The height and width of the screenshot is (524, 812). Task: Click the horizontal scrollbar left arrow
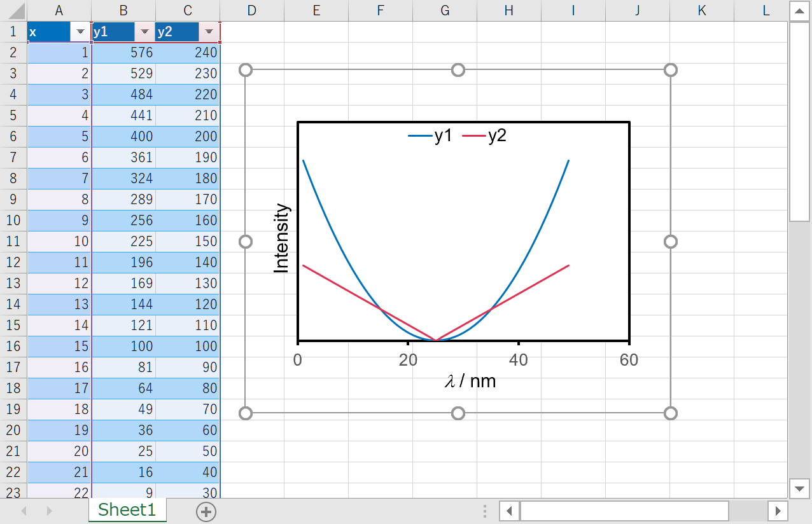(509, 511)
